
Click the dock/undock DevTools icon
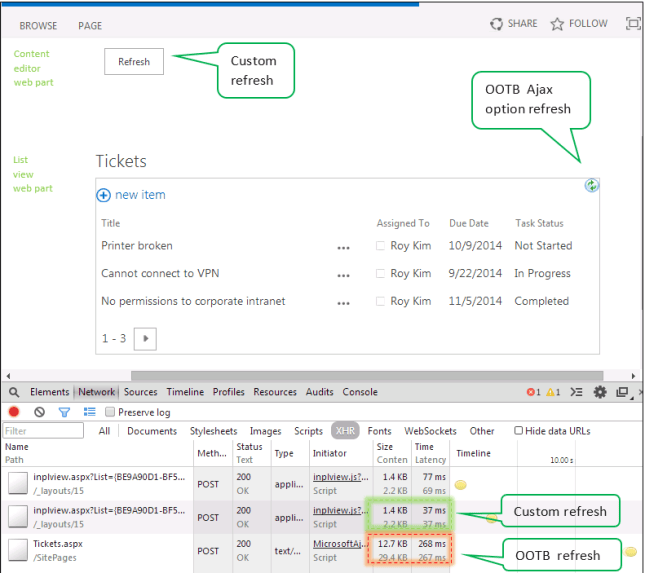point(622,392)
